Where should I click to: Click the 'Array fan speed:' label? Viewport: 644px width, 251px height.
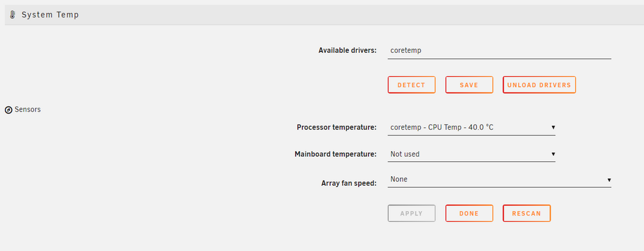pos(349,183)
